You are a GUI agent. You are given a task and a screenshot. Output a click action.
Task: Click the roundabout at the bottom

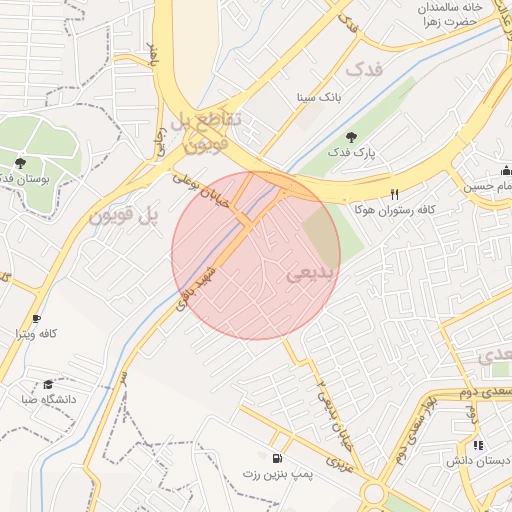(x=374, y=493)
